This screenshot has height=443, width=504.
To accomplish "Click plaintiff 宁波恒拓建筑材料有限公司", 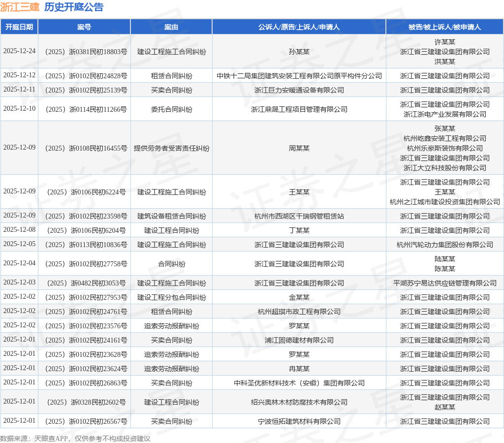I will click(x=299, y=421).
